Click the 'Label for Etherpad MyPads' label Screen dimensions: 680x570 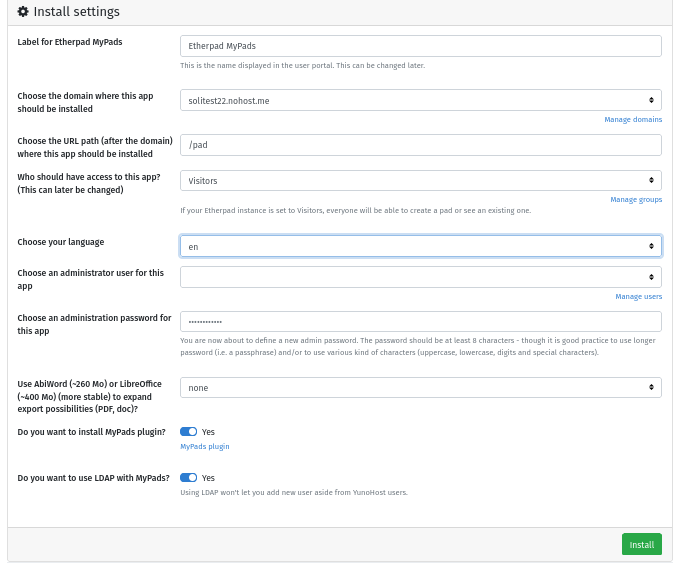[x=70, y=42]
